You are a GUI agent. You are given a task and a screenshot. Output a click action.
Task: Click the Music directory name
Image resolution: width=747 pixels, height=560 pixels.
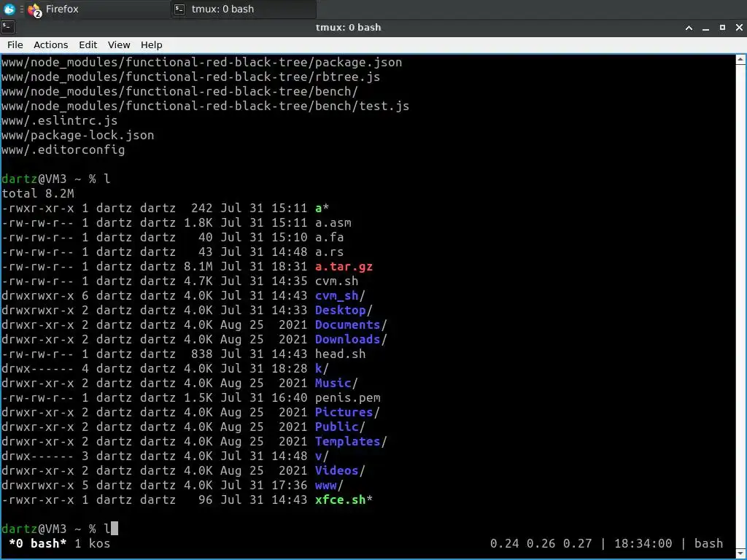tap(333, 383)
